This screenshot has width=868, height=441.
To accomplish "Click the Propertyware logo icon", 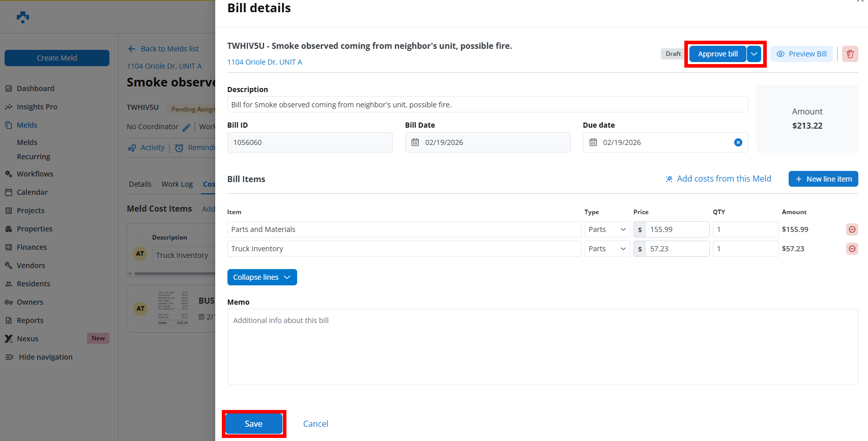I will coord(23,17).
